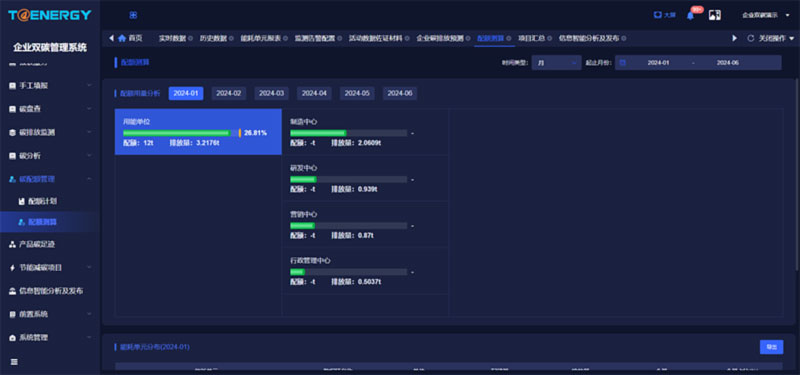Show earlier tabs using the left arrow

111,38
